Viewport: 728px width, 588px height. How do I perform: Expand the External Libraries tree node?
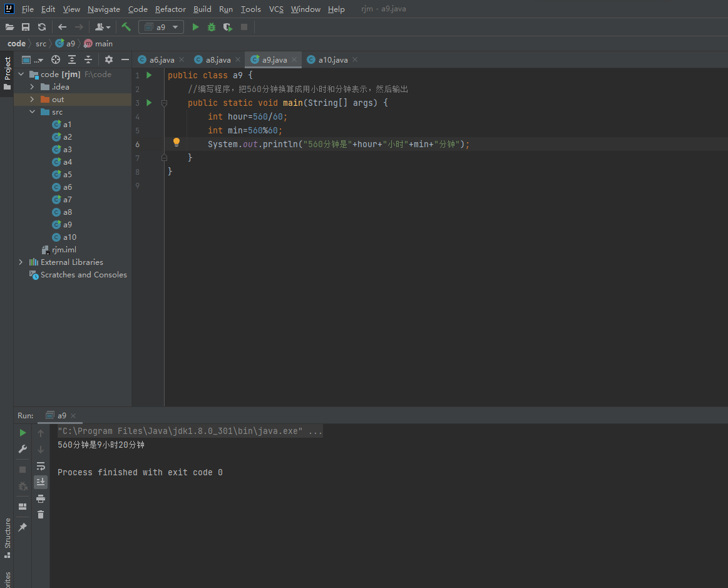(x=21, y=262)
